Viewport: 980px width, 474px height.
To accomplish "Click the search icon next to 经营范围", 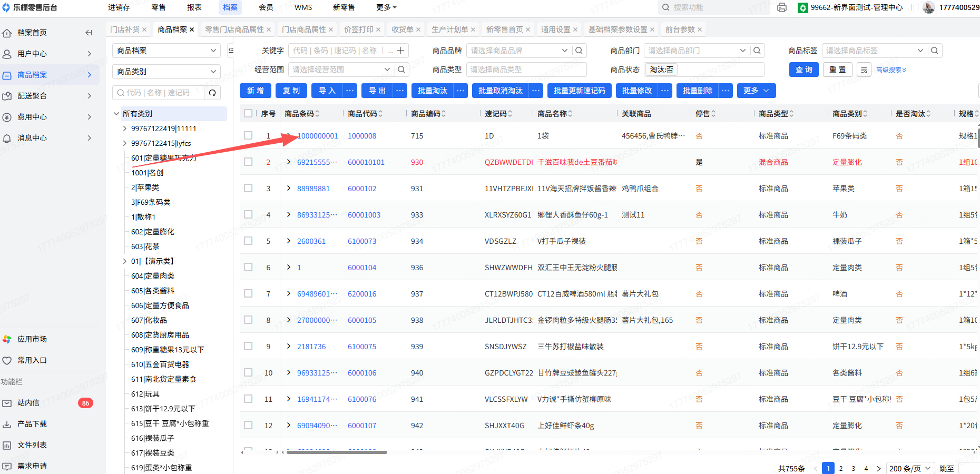I will [x=401, y=70].
